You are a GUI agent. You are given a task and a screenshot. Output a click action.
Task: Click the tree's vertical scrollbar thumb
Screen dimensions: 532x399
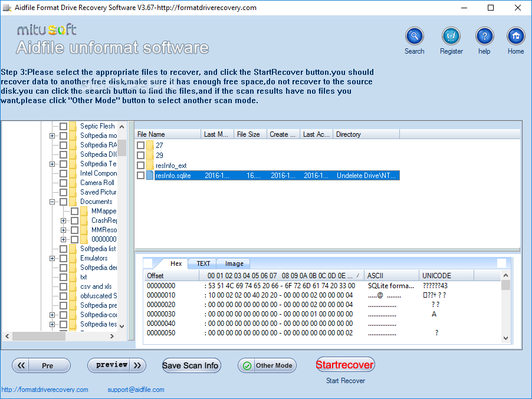pos(122,148)
